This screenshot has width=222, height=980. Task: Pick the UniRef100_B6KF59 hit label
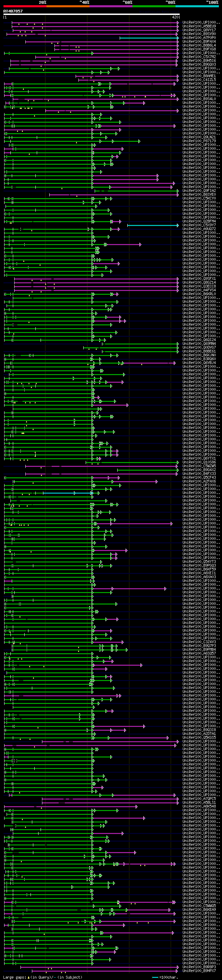click(x=199, y=569)
